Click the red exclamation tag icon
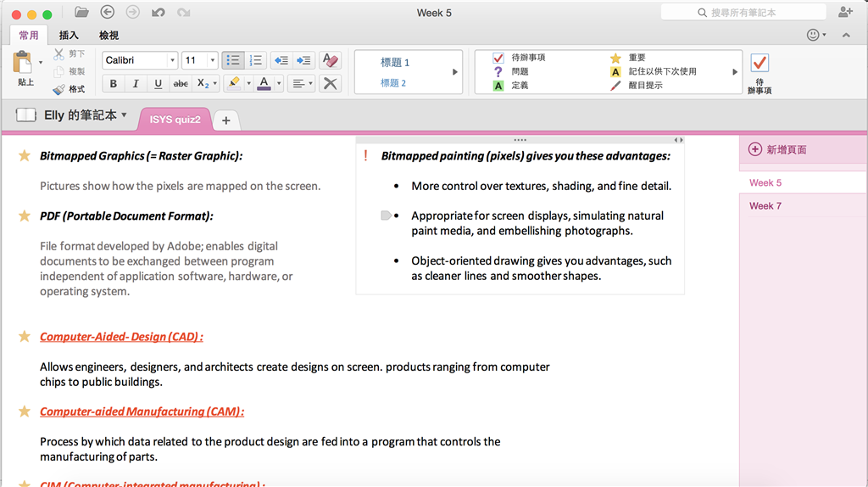 point(365,155)
